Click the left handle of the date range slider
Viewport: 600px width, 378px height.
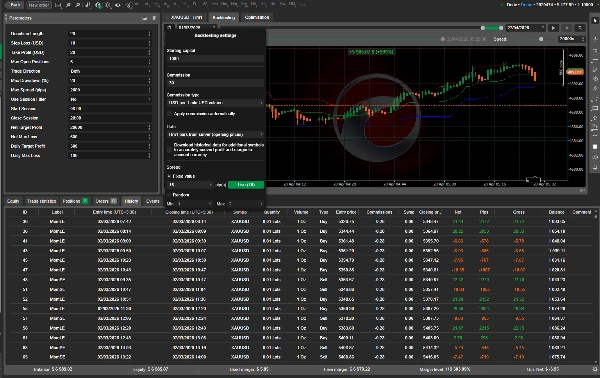pos(483,28)
